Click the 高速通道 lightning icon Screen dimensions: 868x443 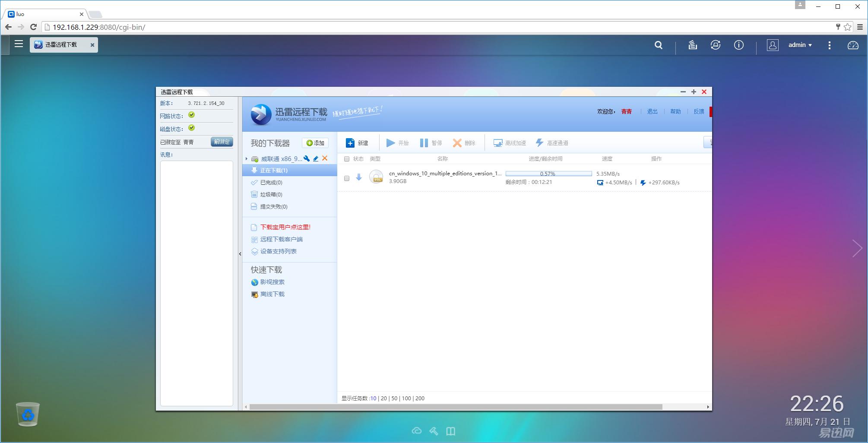tap(539, 143)
